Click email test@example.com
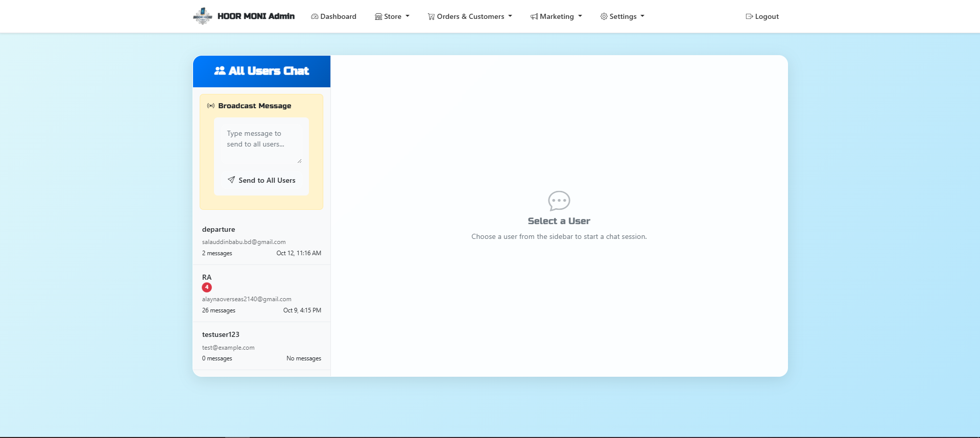The image size is (980, 438). 228,348
